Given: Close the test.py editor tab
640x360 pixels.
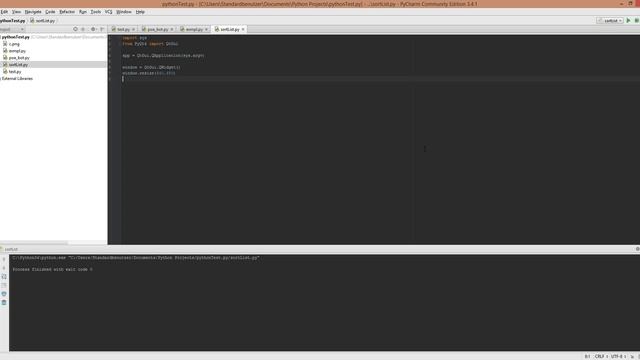Looking at the screenshot, I should coord(133,29).
